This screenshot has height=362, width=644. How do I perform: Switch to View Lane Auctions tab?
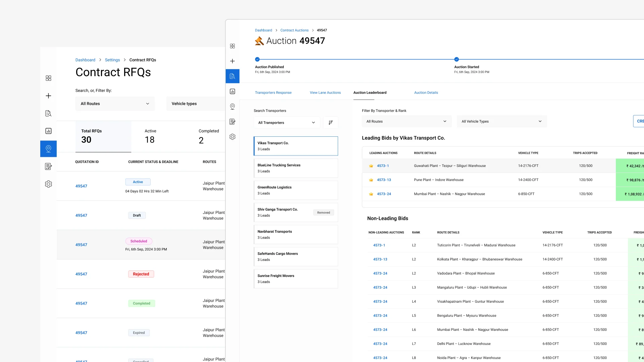click(325, 93)
